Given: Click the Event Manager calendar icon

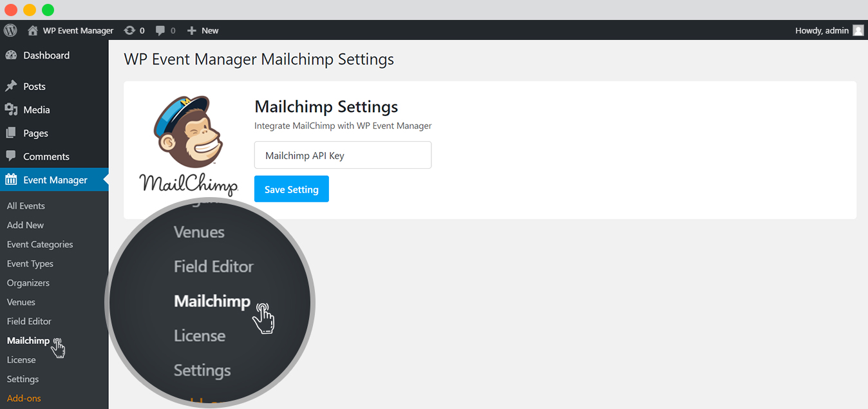Looking at the screenshot, I should pos(11,180).
